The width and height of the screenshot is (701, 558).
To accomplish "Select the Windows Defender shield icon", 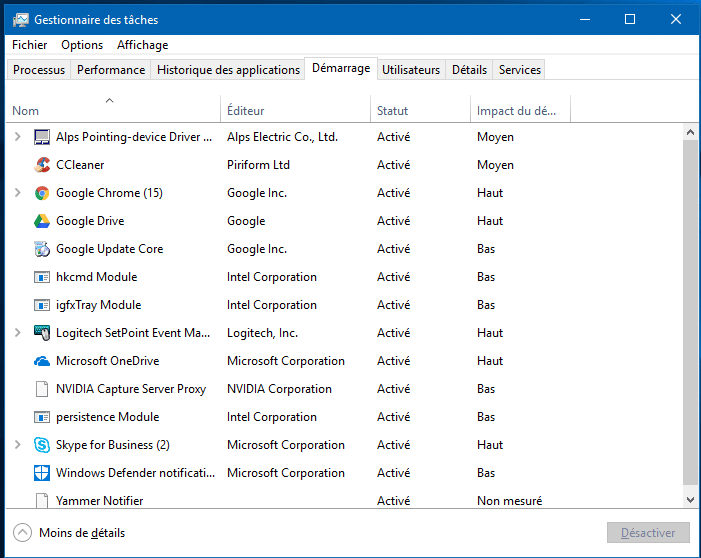I will (x=42, y=473).
